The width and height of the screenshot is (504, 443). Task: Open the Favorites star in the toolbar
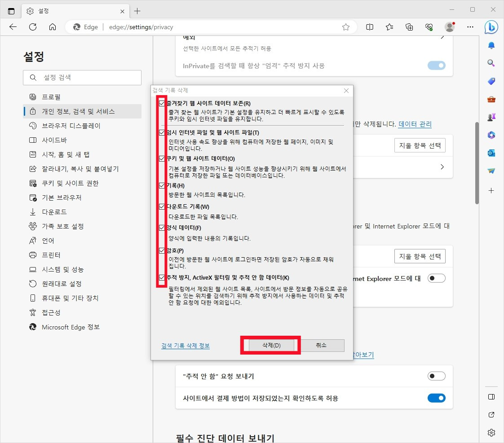click(x=346, y=27)
